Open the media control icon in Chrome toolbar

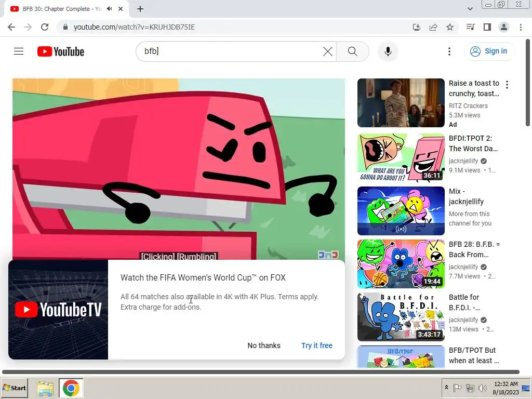point(470,27)
